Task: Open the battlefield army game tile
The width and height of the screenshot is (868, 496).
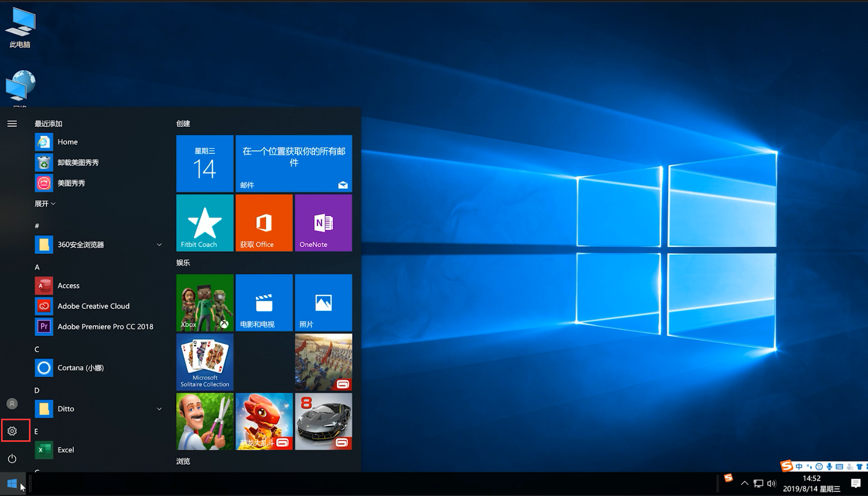Action: point(324,362)
